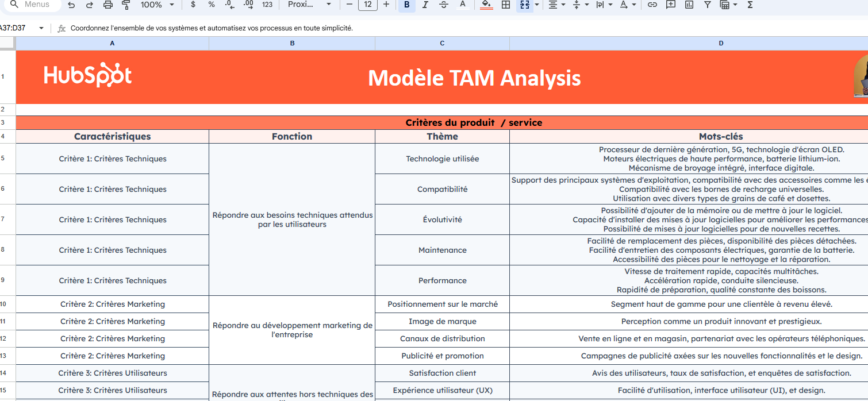
Task: Select 'Répondre aux besoins techniques attendus' cell
Action: click(292, 219)
